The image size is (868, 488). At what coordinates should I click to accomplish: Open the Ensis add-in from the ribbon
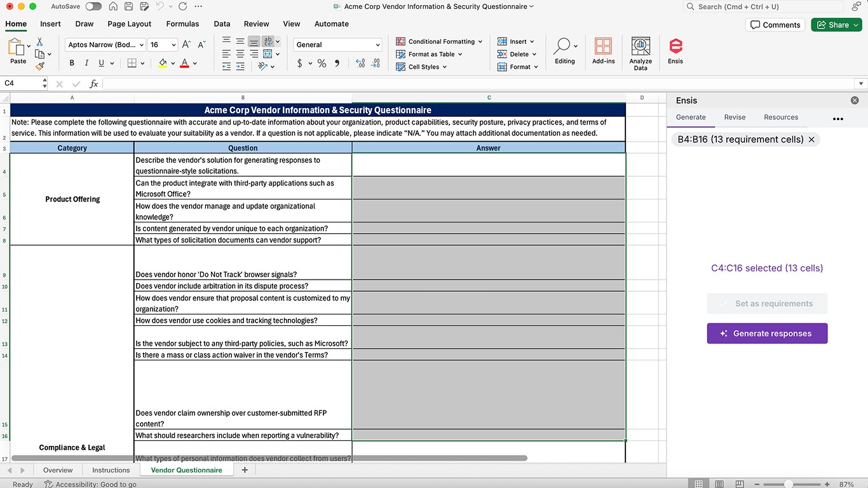(x=675, y=51)
